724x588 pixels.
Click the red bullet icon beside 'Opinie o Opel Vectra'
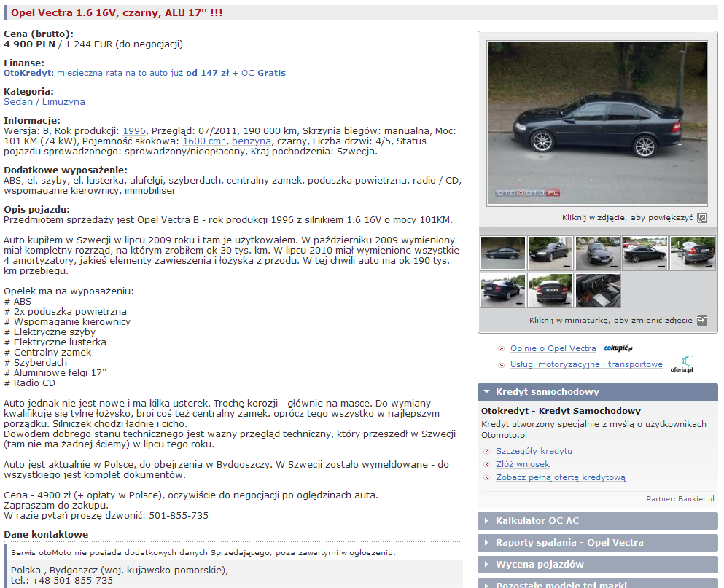pyautogui.click(x=501, y=349)
